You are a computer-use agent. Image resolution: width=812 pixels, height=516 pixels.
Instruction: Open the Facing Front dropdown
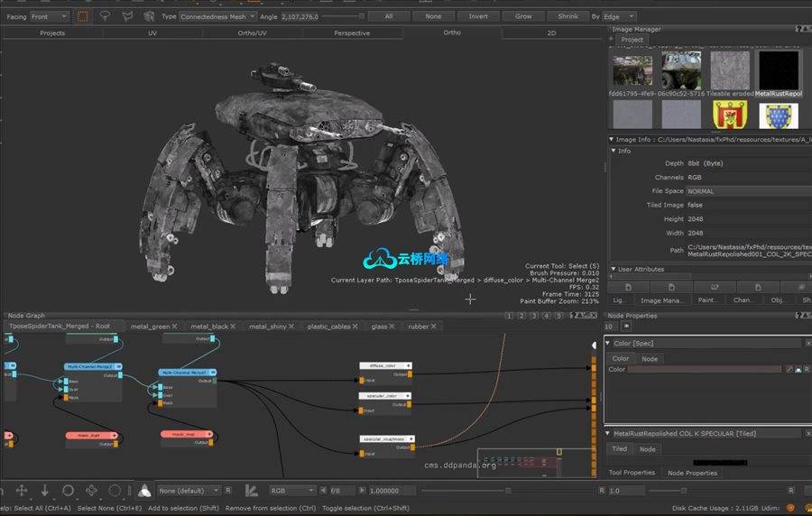tap(49, 16)
